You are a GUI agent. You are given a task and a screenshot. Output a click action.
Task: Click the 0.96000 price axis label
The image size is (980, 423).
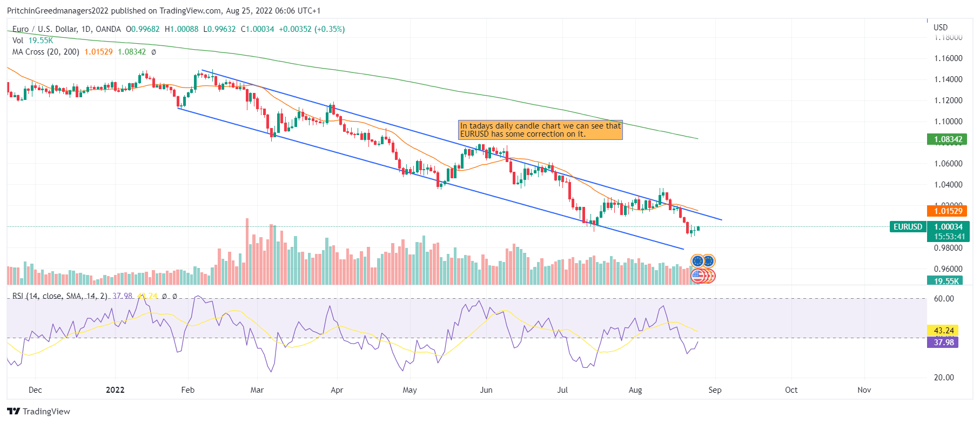pos(948,269)
